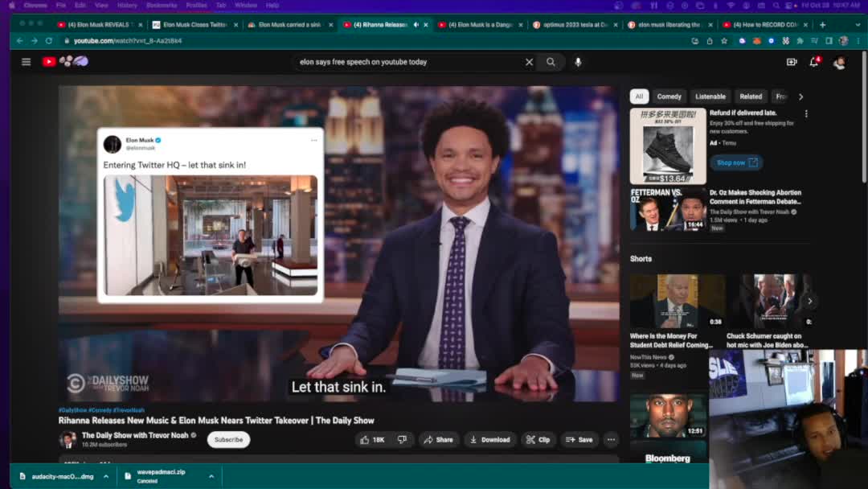The image size is (868, 489).
Task: Open macOS Spotlight search
Action: coord(776,6)
